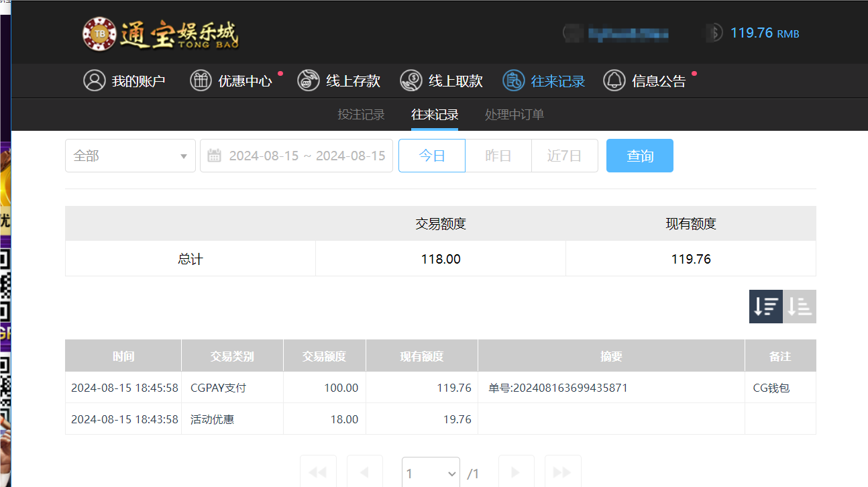Open the page number dropdown in pagination
This screenshot has height=487, width=868.
[430, 472]
